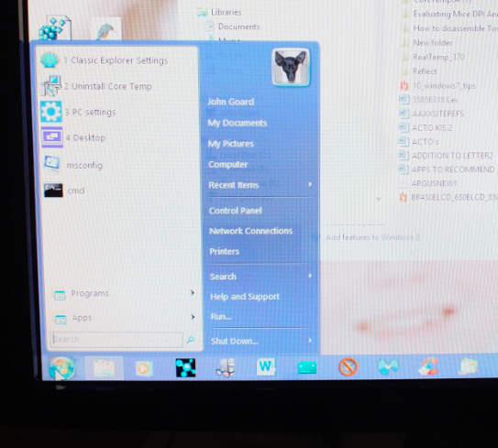
Task: Select ADDITION TO LETTER2 document
Action: tap(452, 156)
